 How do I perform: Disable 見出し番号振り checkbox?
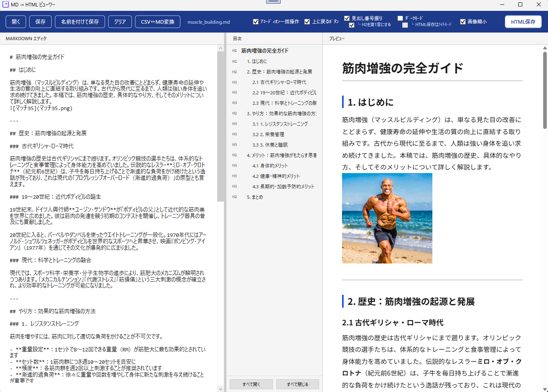347,18
